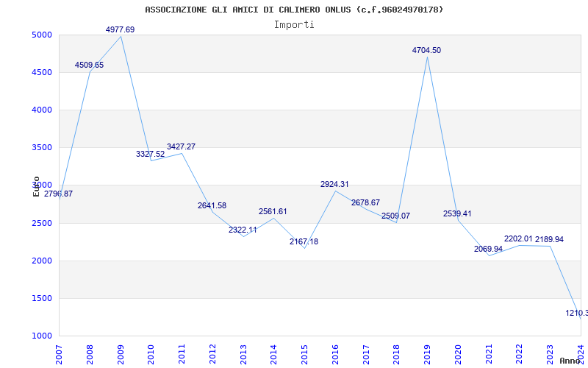Screen dimensions: 588x368
Task: Click the x-axis year 2017
Action: tap(366, 355)
